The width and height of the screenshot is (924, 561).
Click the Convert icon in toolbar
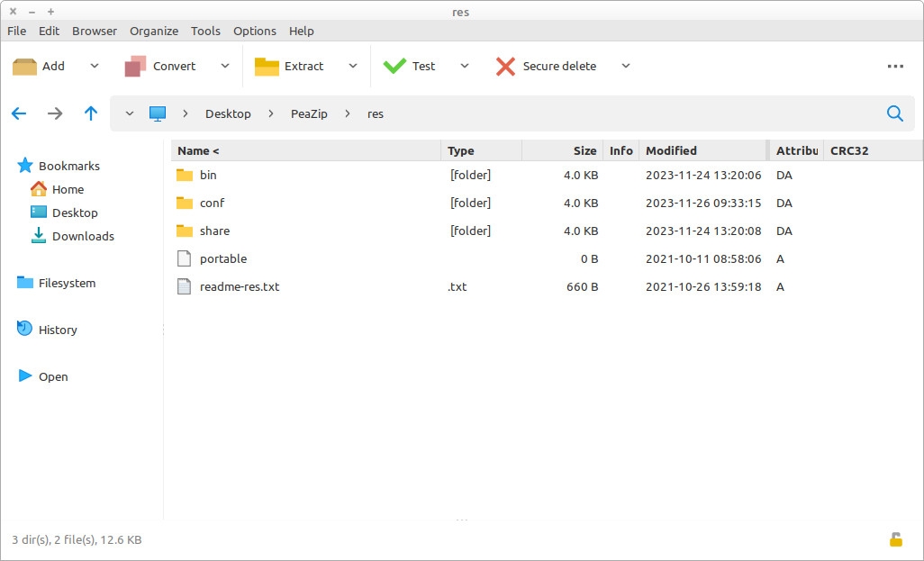click(135, 66)
